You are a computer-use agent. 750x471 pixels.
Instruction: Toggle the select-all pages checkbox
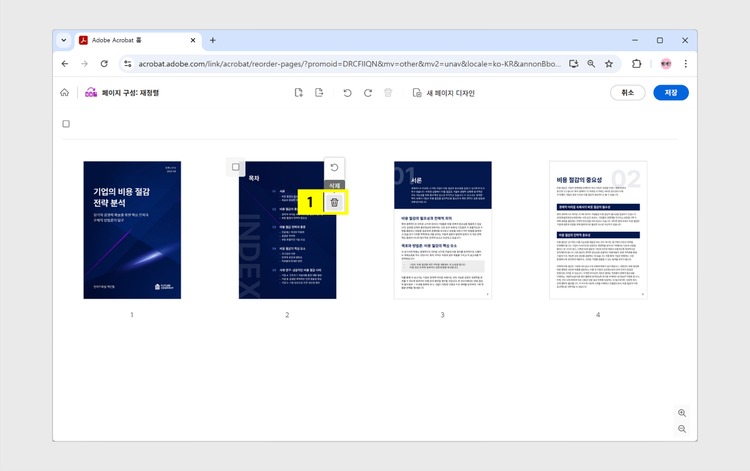(x=66, y=124)
